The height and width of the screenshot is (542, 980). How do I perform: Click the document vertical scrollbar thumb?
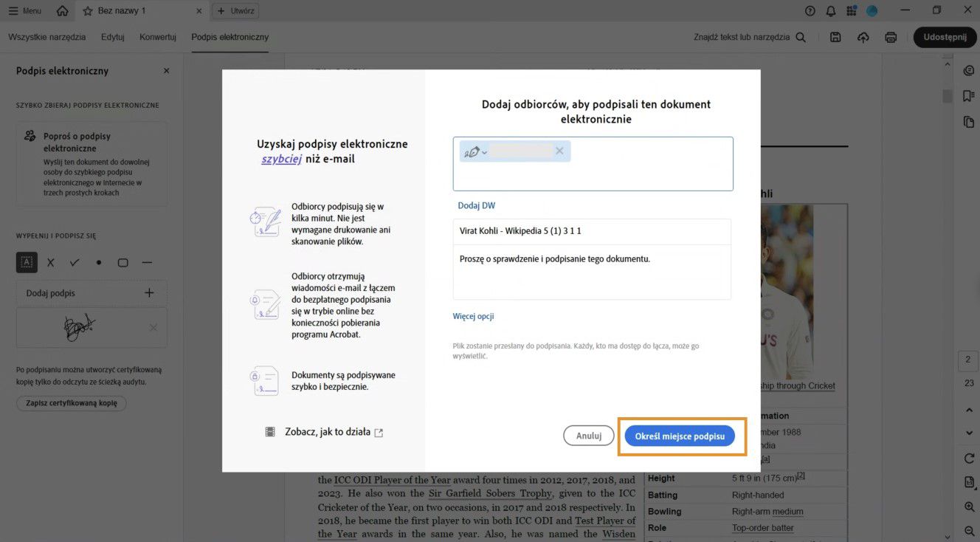pos(948,97)
